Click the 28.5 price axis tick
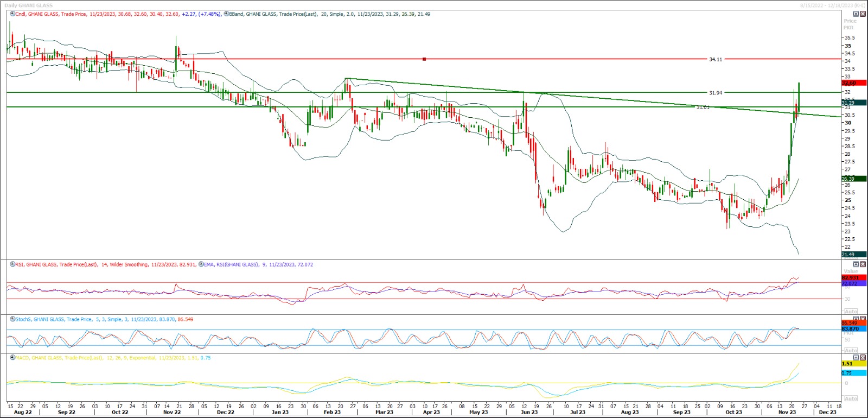The image size is (868, 418). [x=850, y=147]
